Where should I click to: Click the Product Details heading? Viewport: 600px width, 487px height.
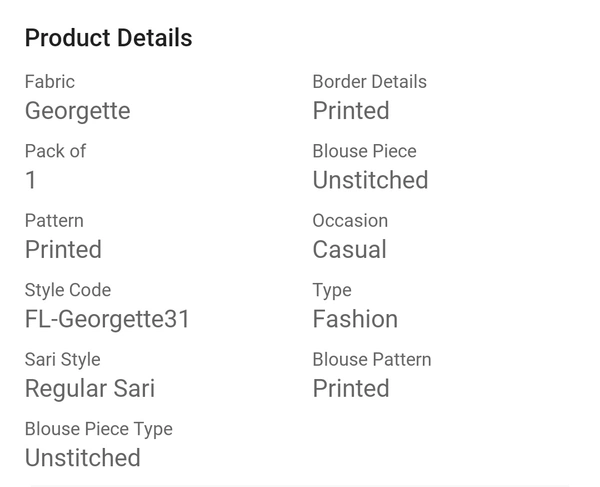point(108,38)
